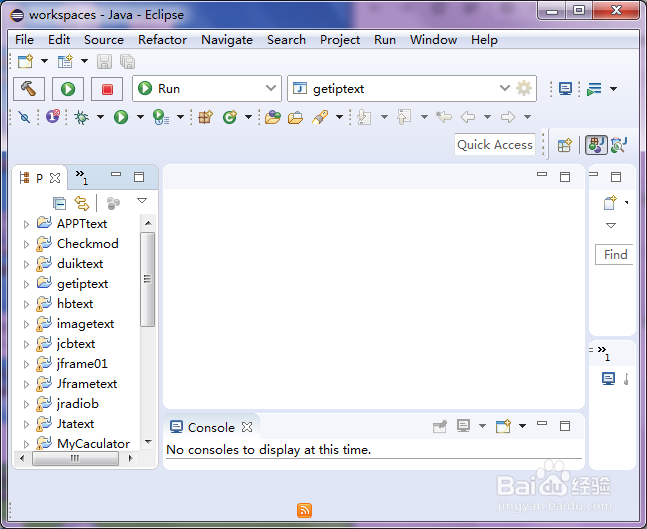Image resolution: width=647 pixels, height=529 pixels.
Task: Expand the MyCaculator project
Action: [x=26, y=444]
